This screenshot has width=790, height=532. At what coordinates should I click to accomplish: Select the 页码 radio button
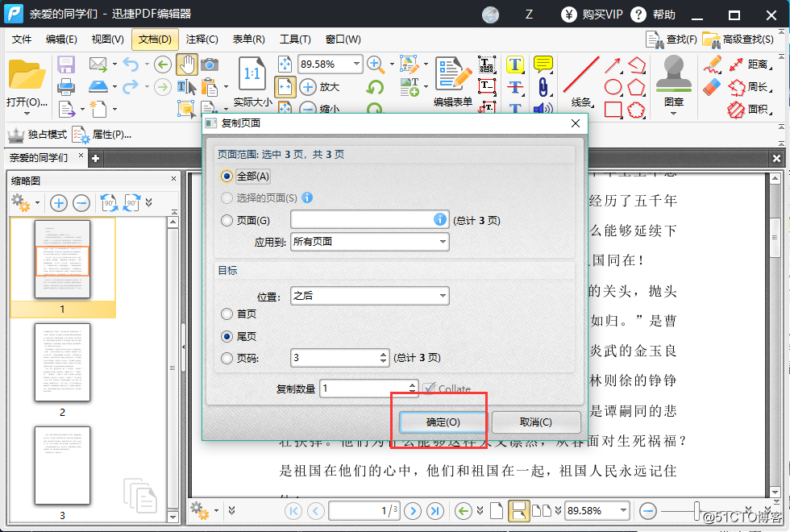point(227,358)
